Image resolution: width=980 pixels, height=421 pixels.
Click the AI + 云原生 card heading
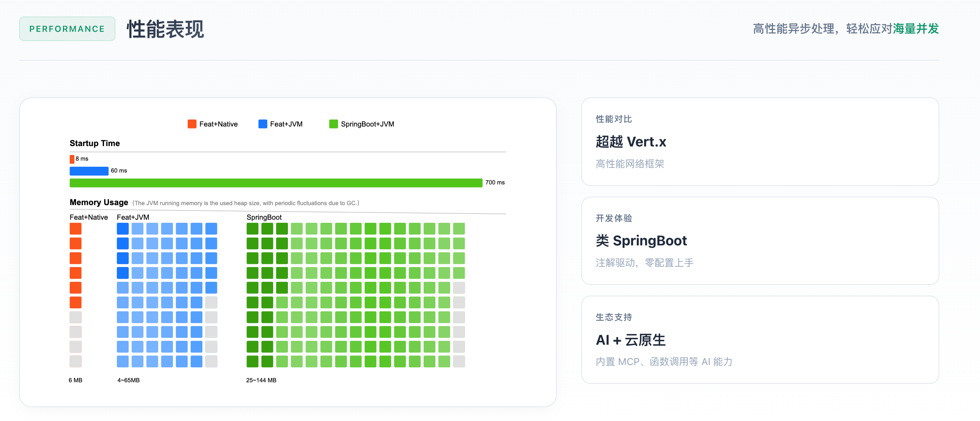[x=631, y=340]
